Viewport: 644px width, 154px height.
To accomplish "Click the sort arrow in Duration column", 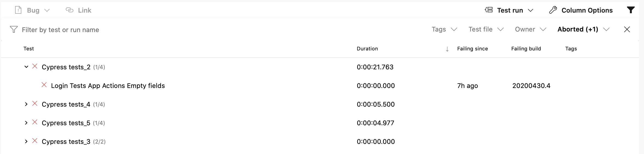I will (447, 49).
